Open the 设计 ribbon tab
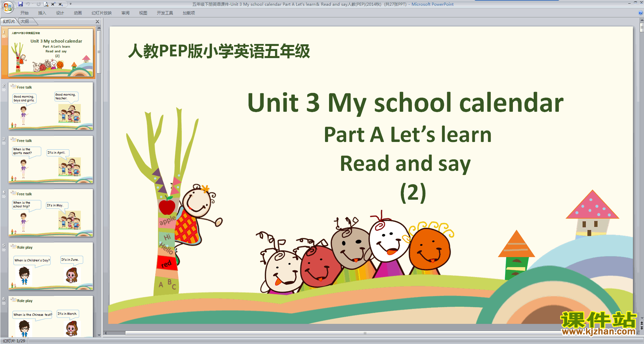 point(60,13)
